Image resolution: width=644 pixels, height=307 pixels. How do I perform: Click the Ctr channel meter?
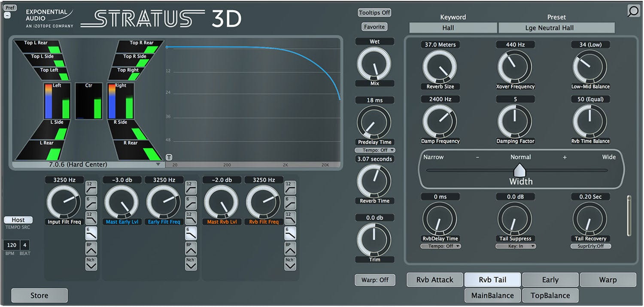click(89, 101)
